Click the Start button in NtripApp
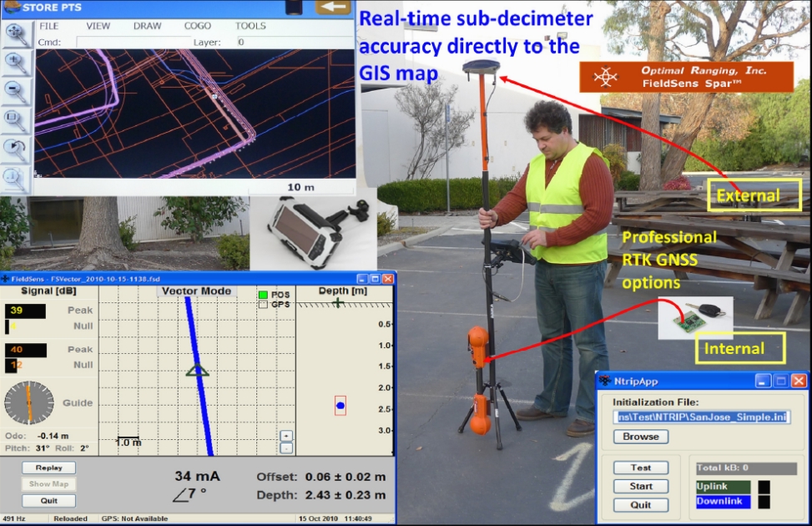Viewport: 812px width, 526px height. click(641, 487)
